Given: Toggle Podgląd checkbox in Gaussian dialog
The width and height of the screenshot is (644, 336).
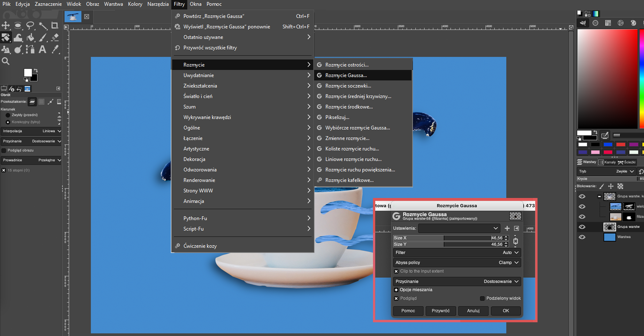Looking at the screenshot, I should pos(396,298).
